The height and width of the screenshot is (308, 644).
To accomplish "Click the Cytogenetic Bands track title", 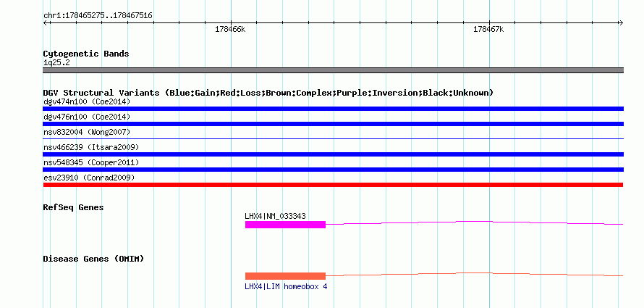I will [86, 54].
